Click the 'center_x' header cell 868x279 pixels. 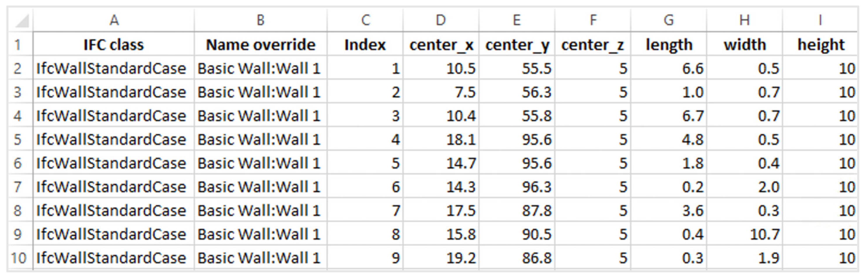(441, 45)
